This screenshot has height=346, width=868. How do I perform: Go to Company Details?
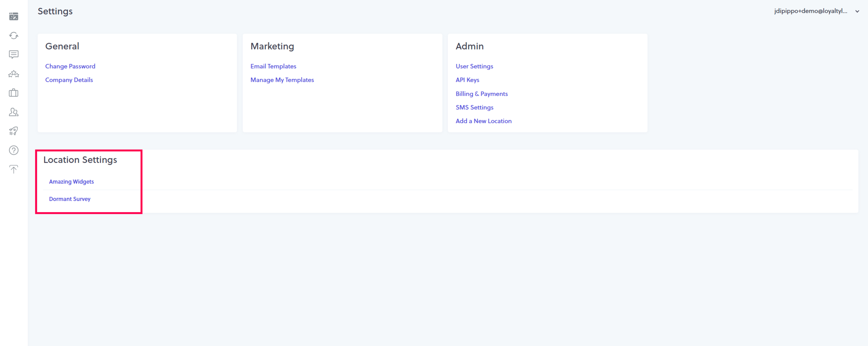[69, 80]
